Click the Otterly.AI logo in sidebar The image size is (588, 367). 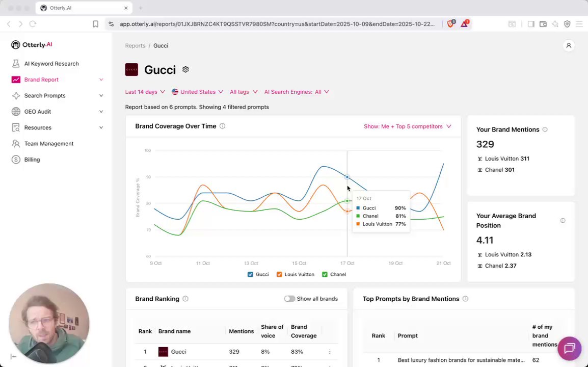tap(32, 45)
